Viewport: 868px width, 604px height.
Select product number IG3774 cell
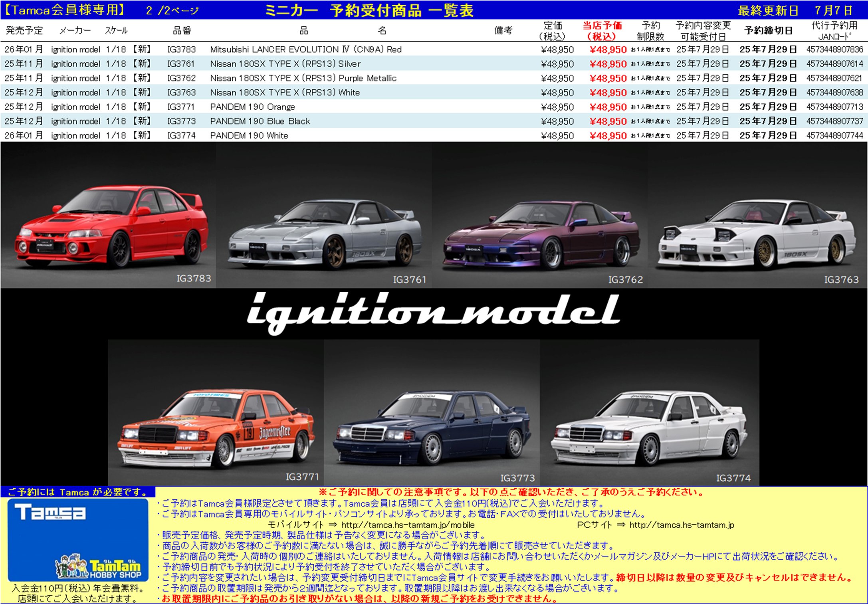click(x=182, y=136)
